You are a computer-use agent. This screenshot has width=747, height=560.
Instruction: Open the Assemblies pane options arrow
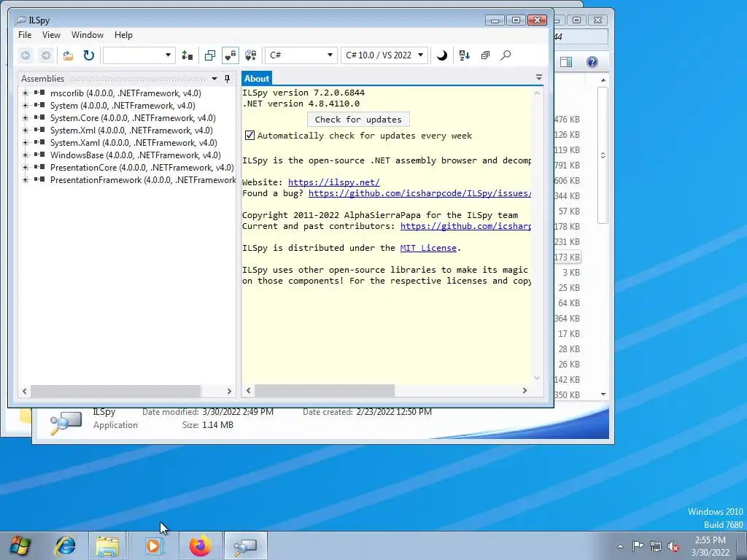[214, 79]
